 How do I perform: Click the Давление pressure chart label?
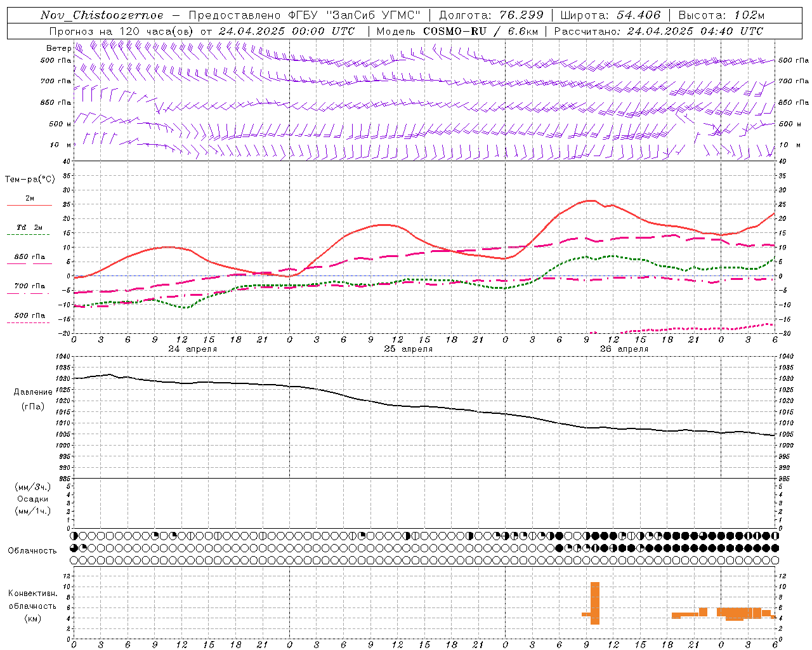click(33, 392)
